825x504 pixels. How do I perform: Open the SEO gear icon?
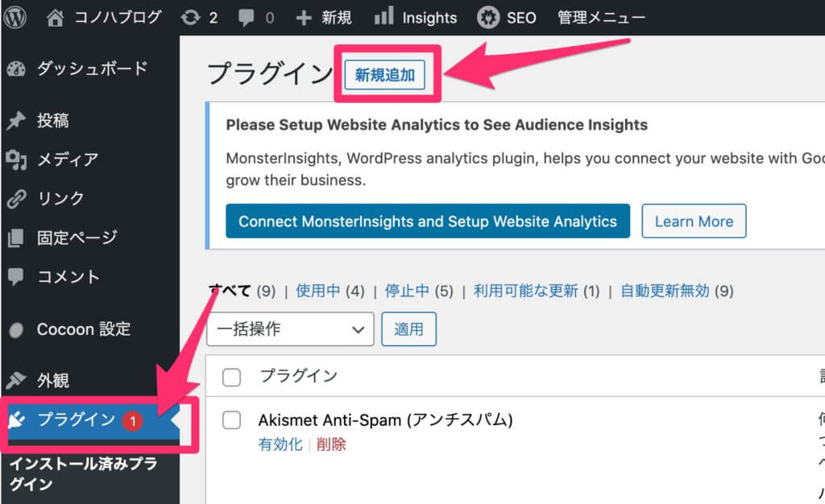tap(488, 18)
